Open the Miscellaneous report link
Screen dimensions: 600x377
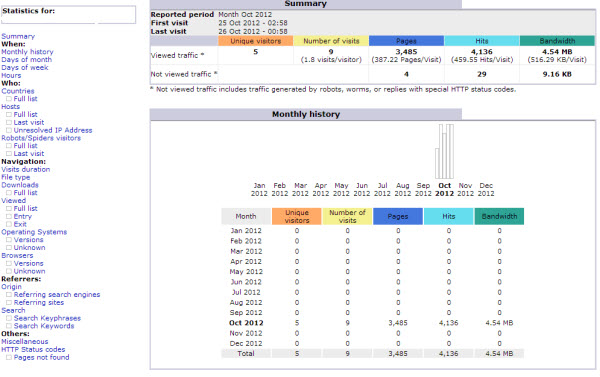coord(25,342)
